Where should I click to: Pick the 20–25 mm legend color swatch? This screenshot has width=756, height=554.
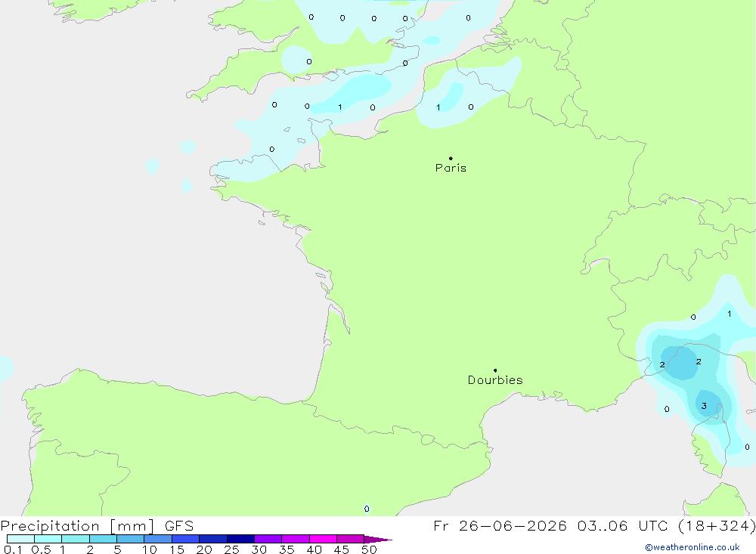[x=213, y=539]
